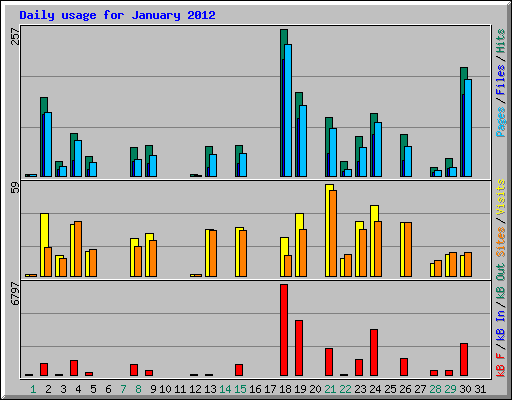
Task: Click day label 4 on the x-axis
Action: 78,389
